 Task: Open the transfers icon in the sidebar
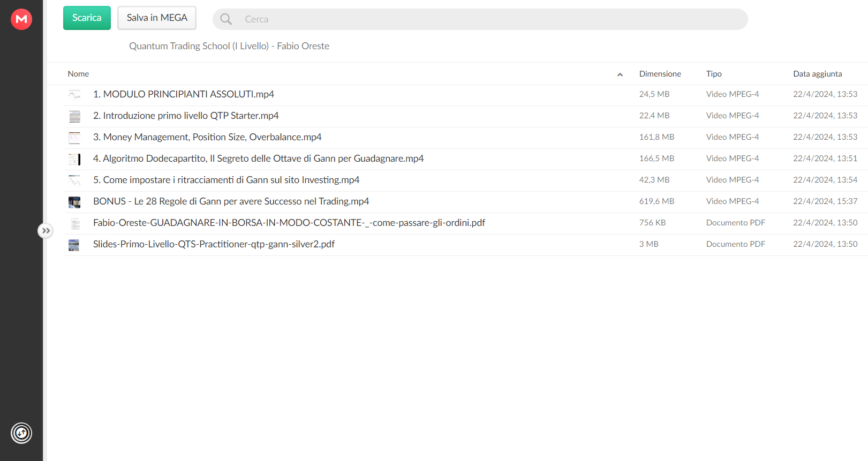pos(21,433)
